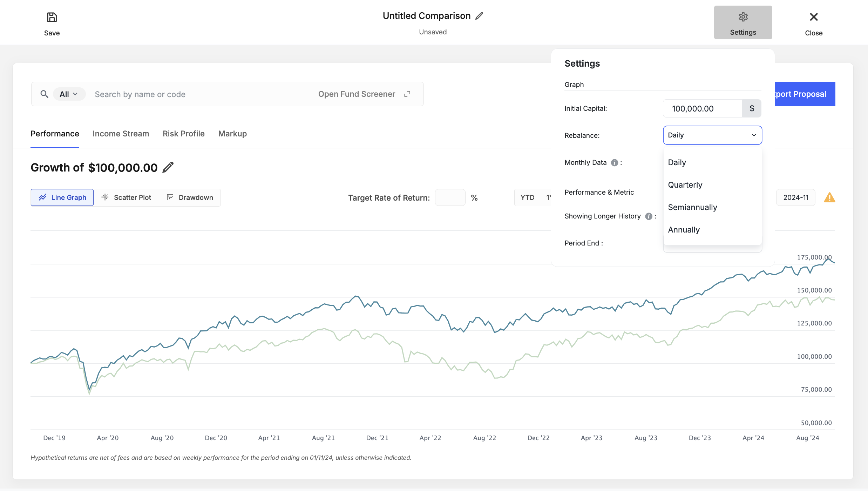Switch chart to Drawdown view

tap(190, 197)
